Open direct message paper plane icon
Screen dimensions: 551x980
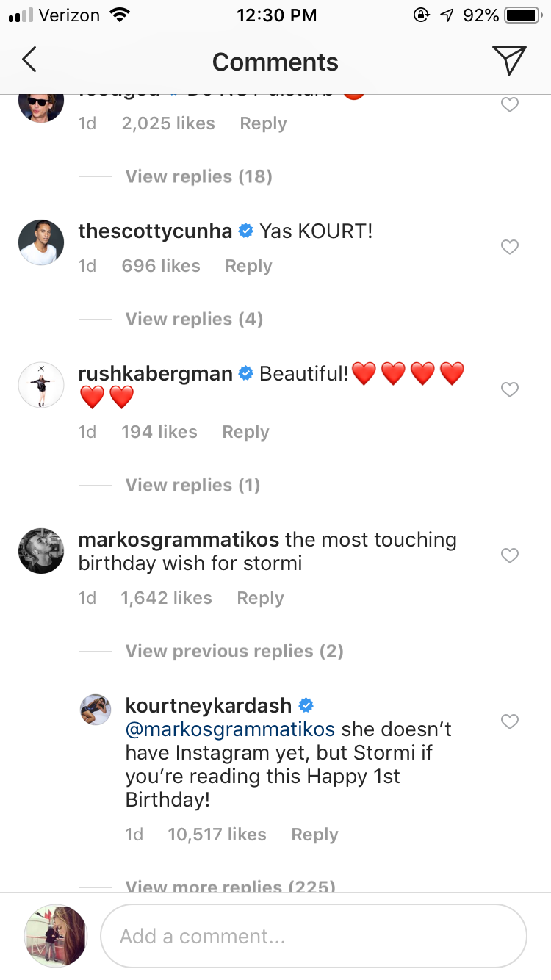pyautogui.click(x=509, y=61)
